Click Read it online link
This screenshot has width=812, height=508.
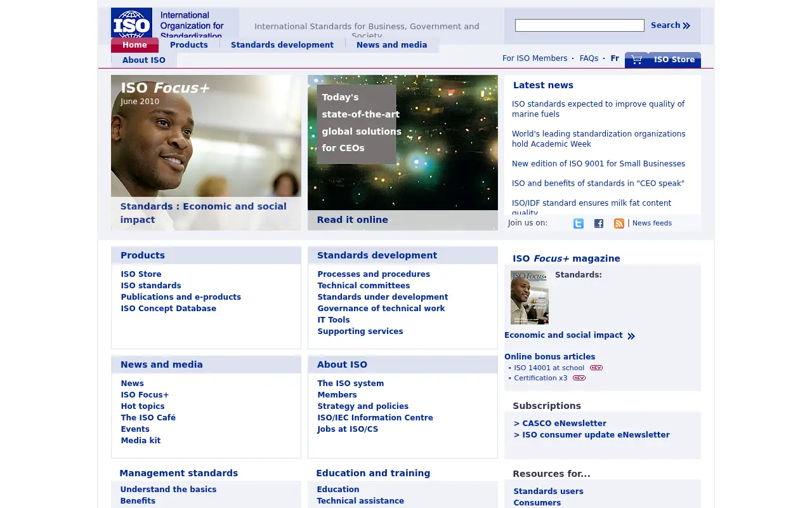tap(353, 220)
